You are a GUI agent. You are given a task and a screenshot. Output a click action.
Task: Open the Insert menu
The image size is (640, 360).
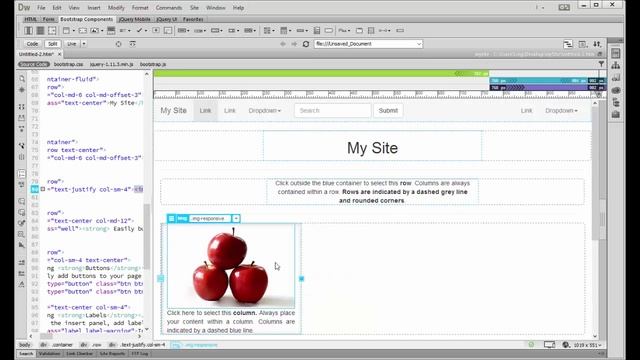94,8
